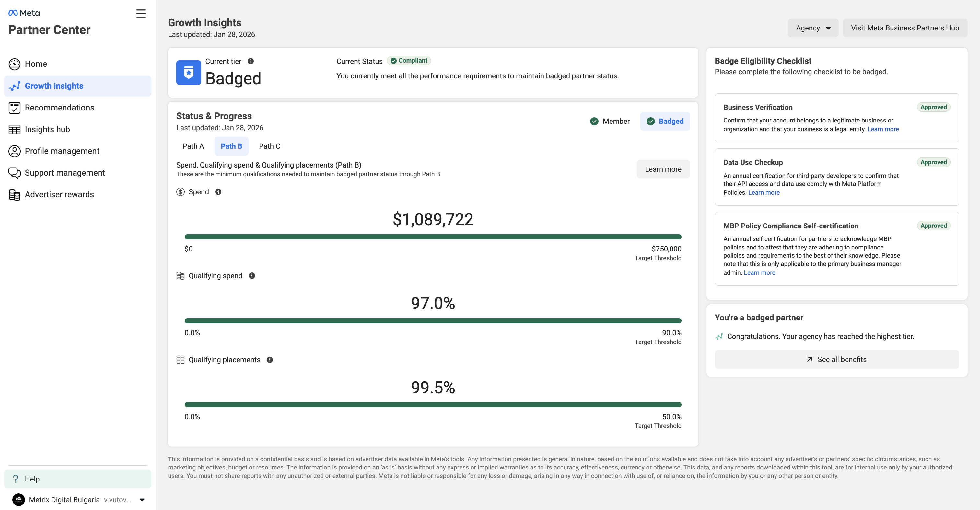
Task: Expand the Metrix Digital Bulgaria account switcher
Action: (142, 500)
